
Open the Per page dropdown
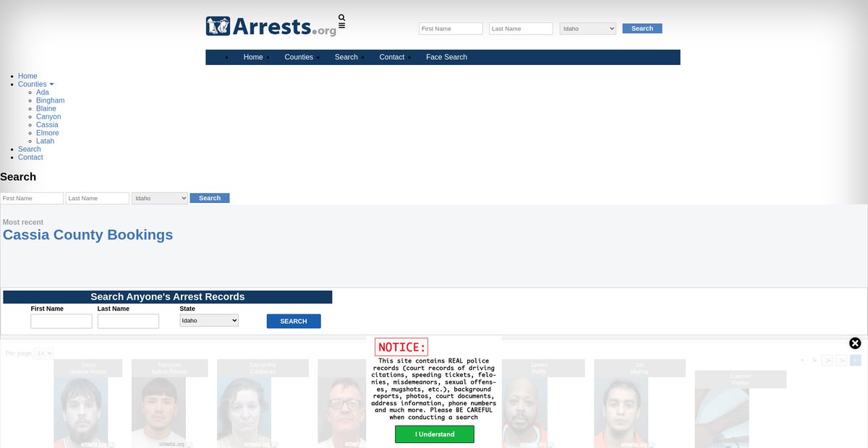pos(44,353)
